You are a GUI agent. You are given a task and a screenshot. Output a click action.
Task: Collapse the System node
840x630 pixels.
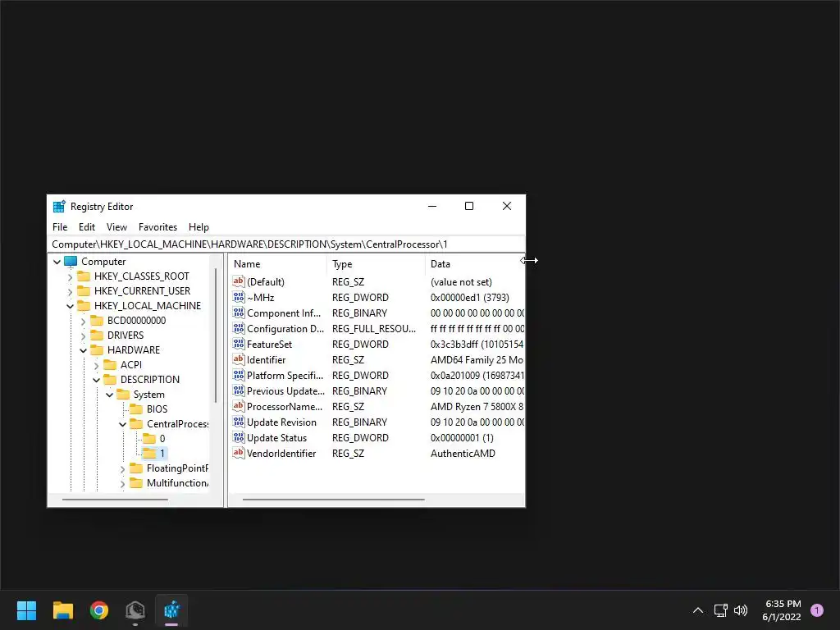(109, 395)
